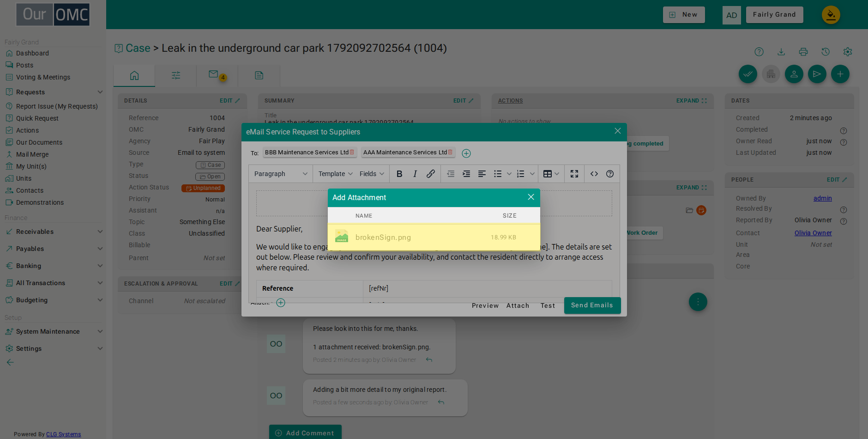
Task: Click the New button in header
Action: click(x=684, y=15)
